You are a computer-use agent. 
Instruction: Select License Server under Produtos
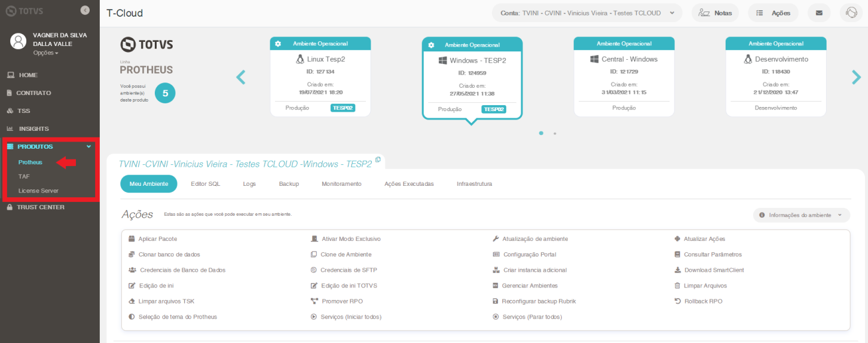coord(38,191)
